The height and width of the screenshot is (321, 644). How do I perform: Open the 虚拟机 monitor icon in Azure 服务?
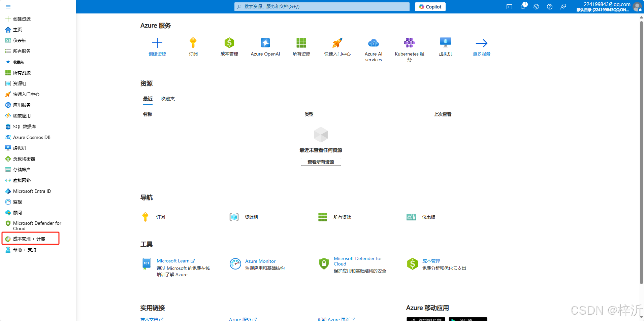[x=446, y=43]
